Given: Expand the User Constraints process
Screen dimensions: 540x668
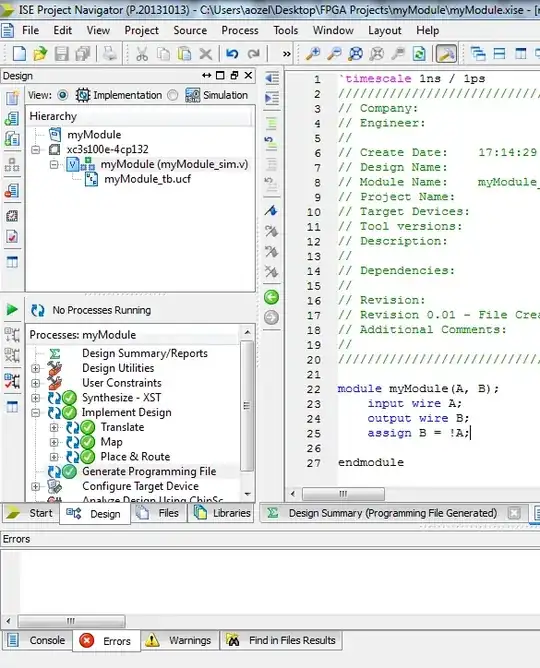Looking at the screenshot, I should click(x=36, y=383).
